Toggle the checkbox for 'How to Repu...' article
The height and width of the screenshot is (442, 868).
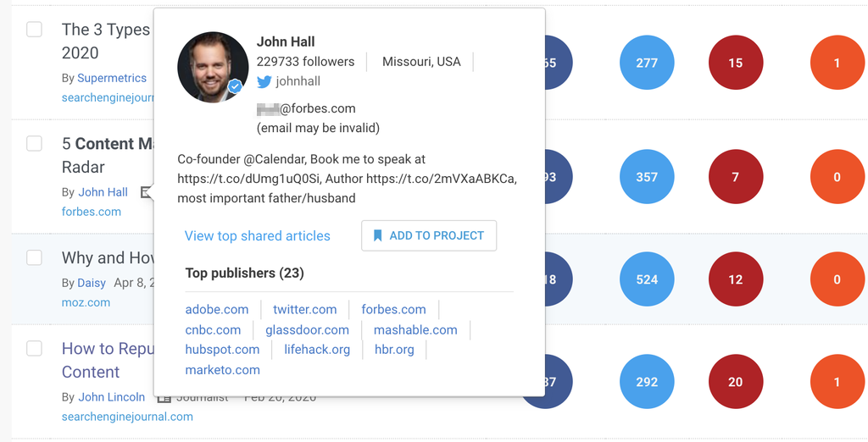point(34,348)
